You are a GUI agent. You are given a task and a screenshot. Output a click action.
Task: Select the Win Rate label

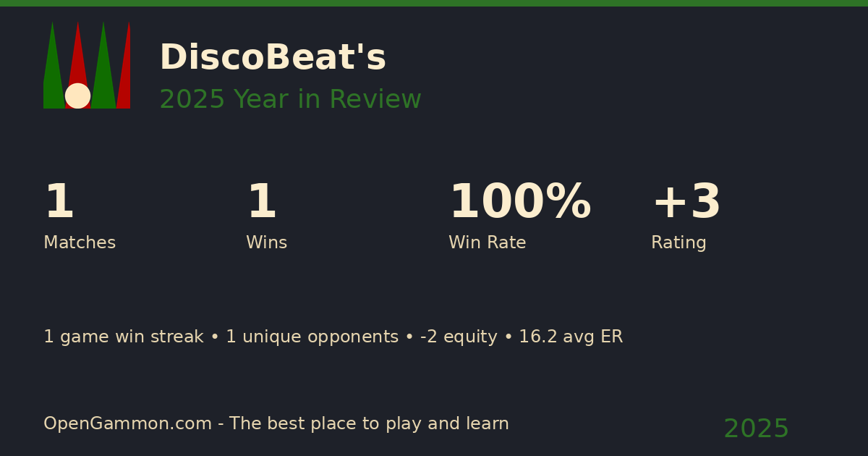pyautogui.click(x=487, y=243)
